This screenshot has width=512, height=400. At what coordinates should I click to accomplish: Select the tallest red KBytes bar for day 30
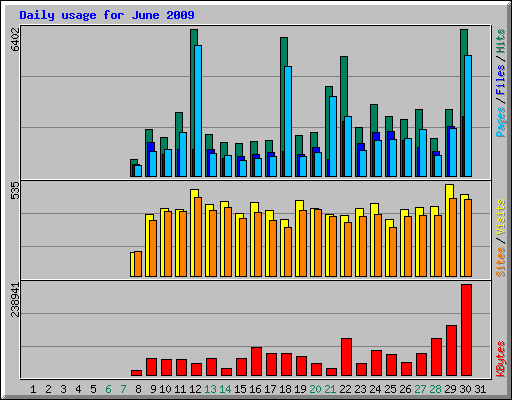(466, 330)
